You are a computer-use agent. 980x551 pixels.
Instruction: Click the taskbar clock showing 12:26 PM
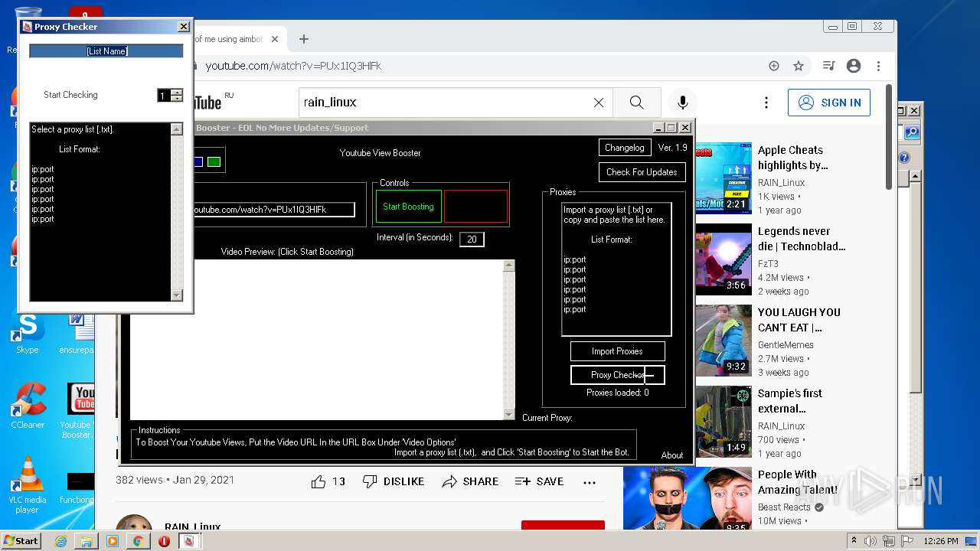pos(941,541)
